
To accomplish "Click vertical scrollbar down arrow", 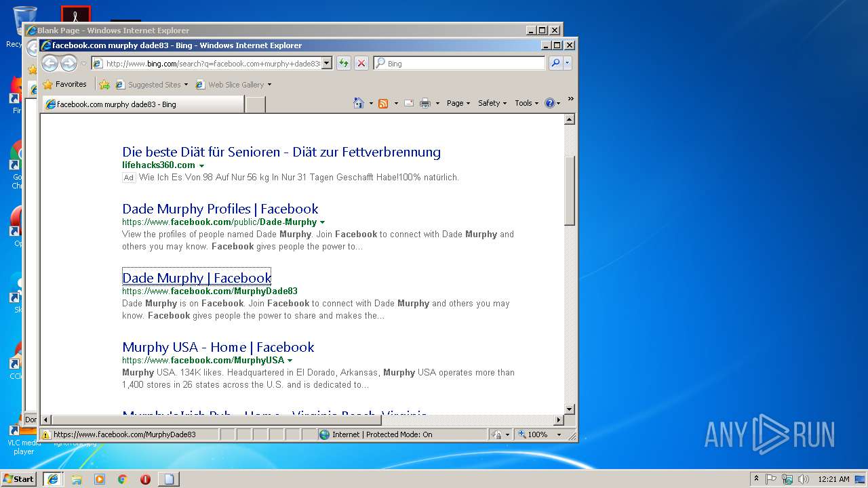I will tap(570, 409).
